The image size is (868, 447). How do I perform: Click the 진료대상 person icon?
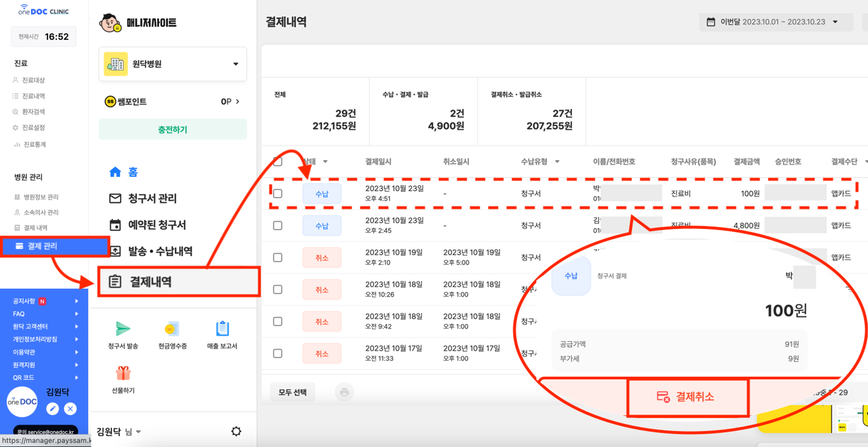click(16, 80)
